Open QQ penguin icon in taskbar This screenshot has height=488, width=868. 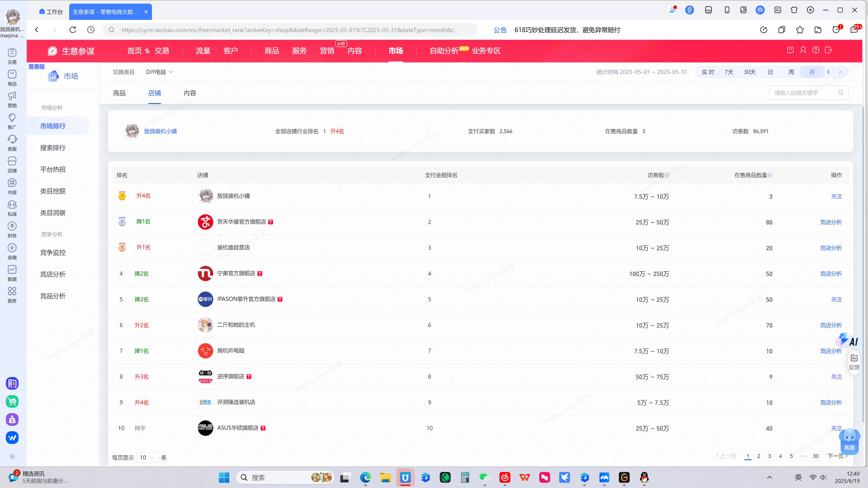(644, 477)
